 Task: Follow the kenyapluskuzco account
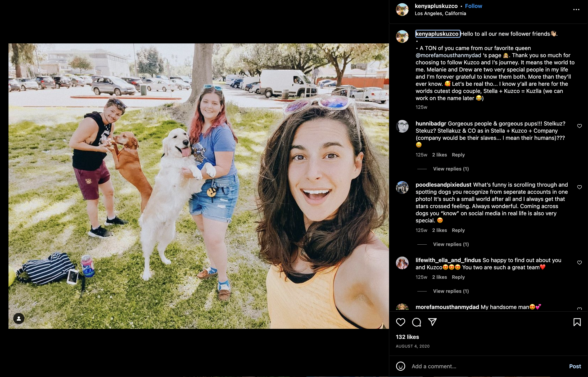point(473,6)
